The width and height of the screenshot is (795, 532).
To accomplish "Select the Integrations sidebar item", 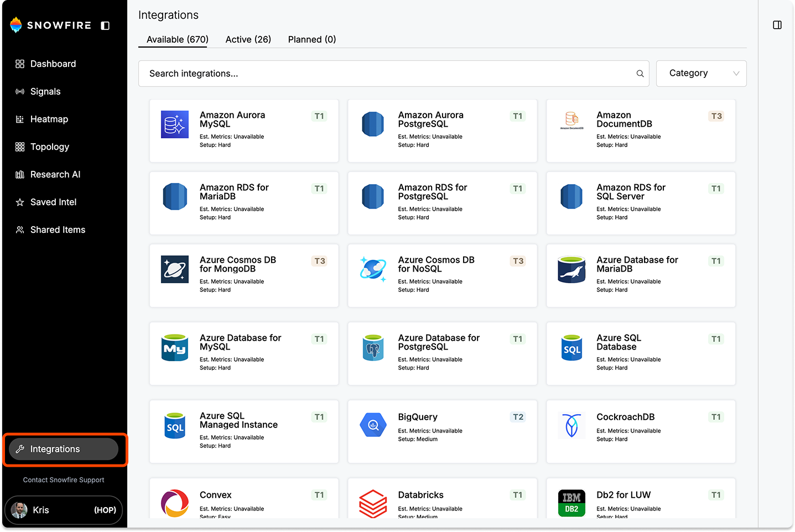I will coord(64,449).
